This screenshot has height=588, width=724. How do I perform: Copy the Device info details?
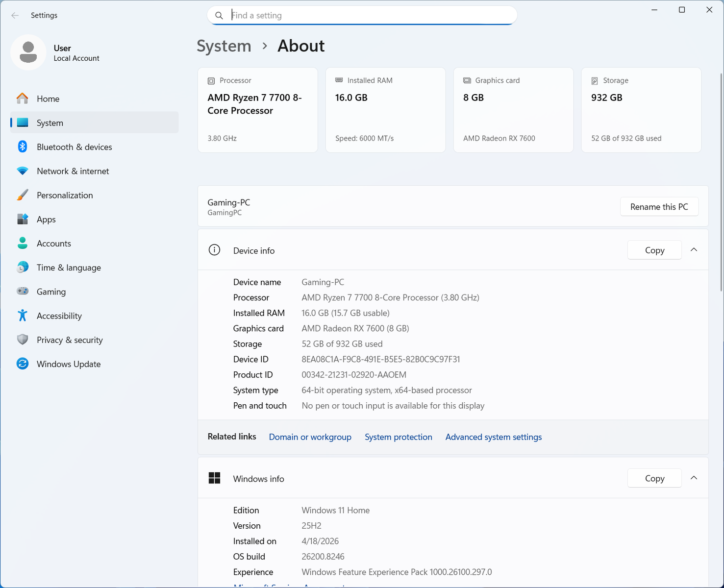654,250
